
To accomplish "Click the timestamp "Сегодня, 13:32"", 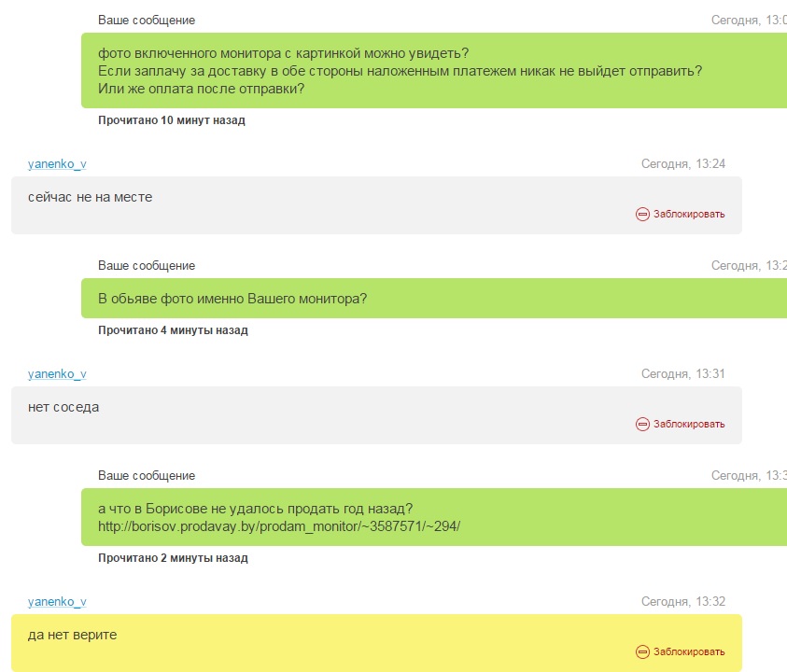I will (x=682, y=602).
